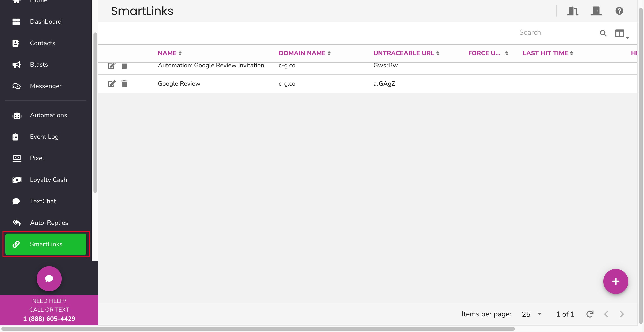Open the Pixel section
Screen dimensions: 644x332
[x=46, y=158]
